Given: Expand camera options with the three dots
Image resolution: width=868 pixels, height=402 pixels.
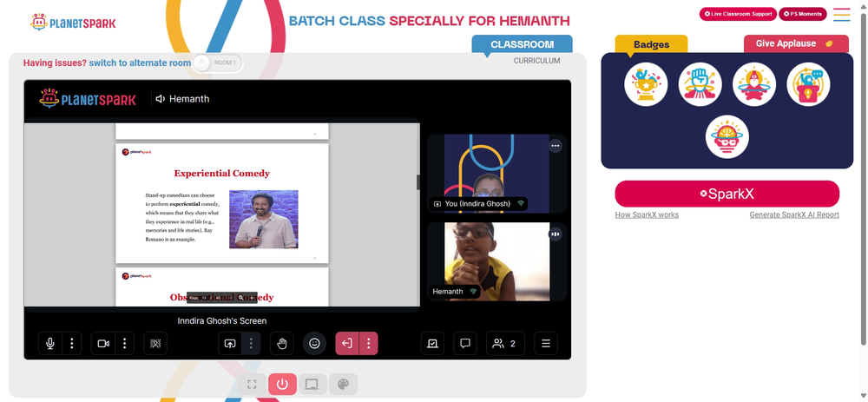Looking at the screenshot, I should point(124,343).
